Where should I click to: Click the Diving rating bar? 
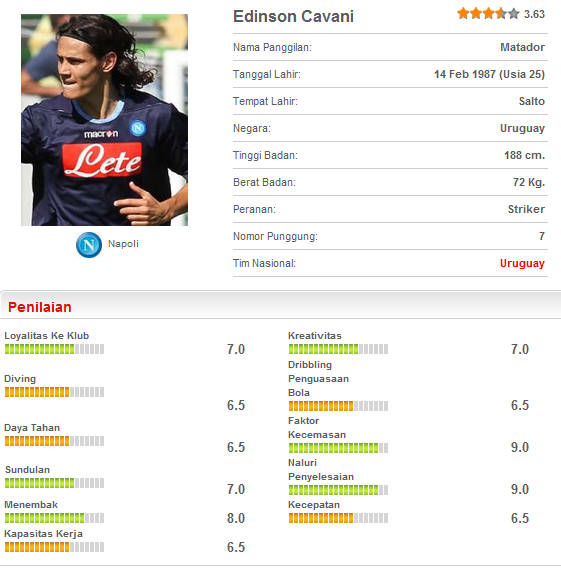coord(54,392)
